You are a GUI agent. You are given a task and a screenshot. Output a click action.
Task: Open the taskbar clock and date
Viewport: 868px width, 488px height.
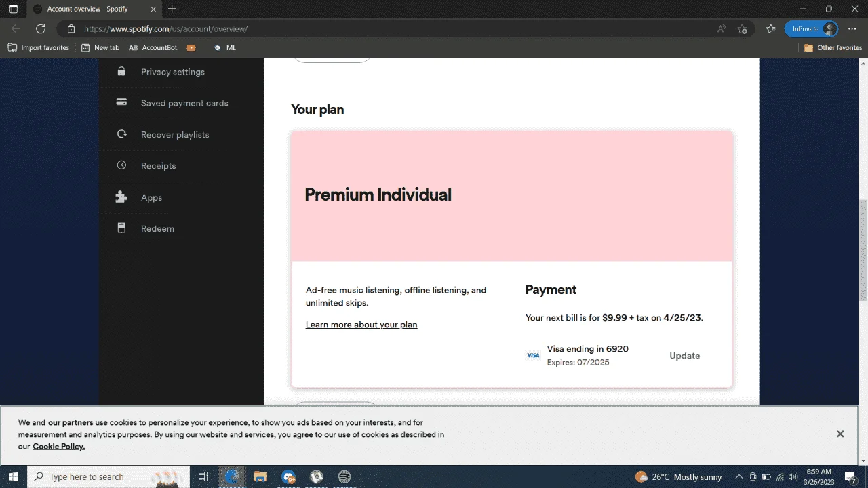click(819, 477)
